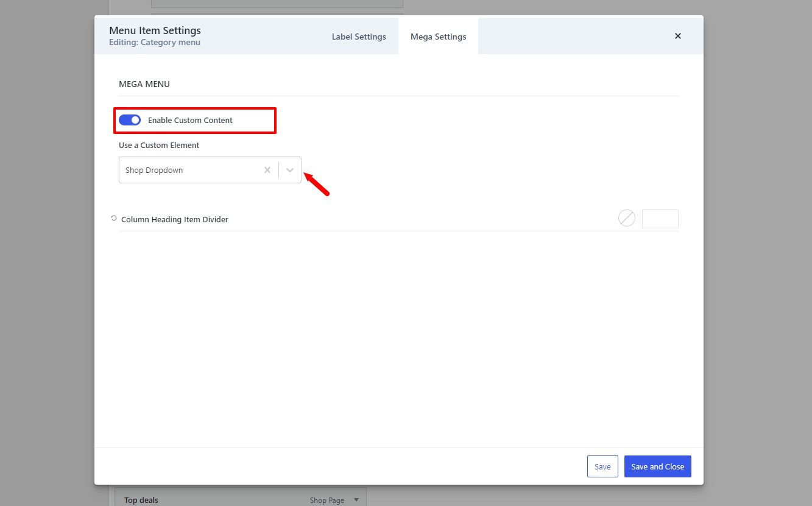812x506 pixels.
Task: Click the Menu Item Settings title
Action: [155, 30]
